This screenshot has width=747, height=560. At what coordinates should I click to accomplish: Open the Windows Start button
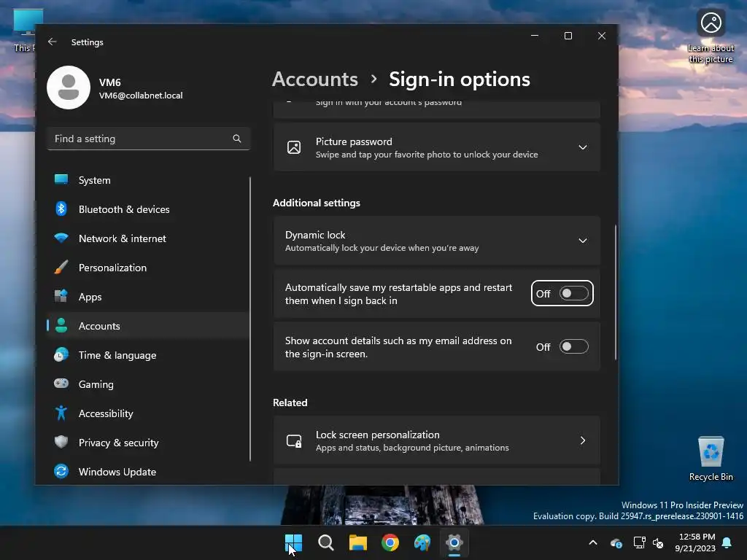(x=293, y=542)
